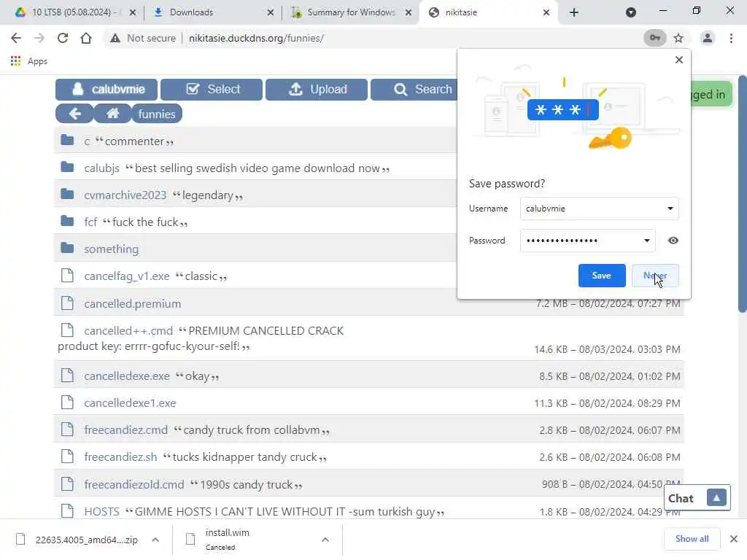The image size is (747, 560).
Task: Click the fcf folder icon
Action: pyautogui.click(x=67, y=221)
